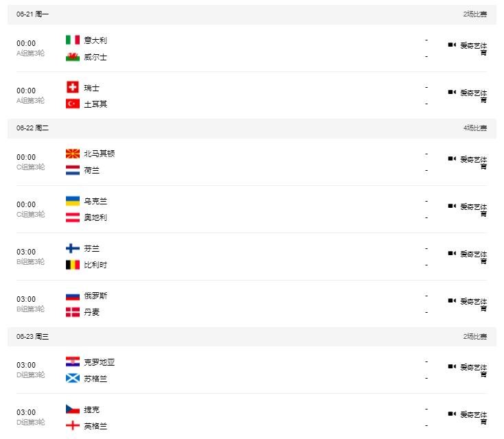The width and height of the screenshot is (504, 439).
Task: Click the Denmark flag icon
Action: point(72,312)
